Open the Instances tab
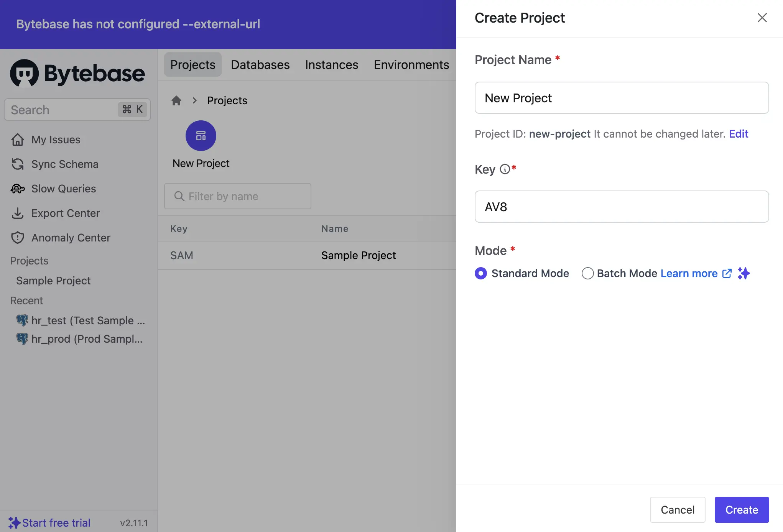The image size is (783, 532). coord(332,64)
